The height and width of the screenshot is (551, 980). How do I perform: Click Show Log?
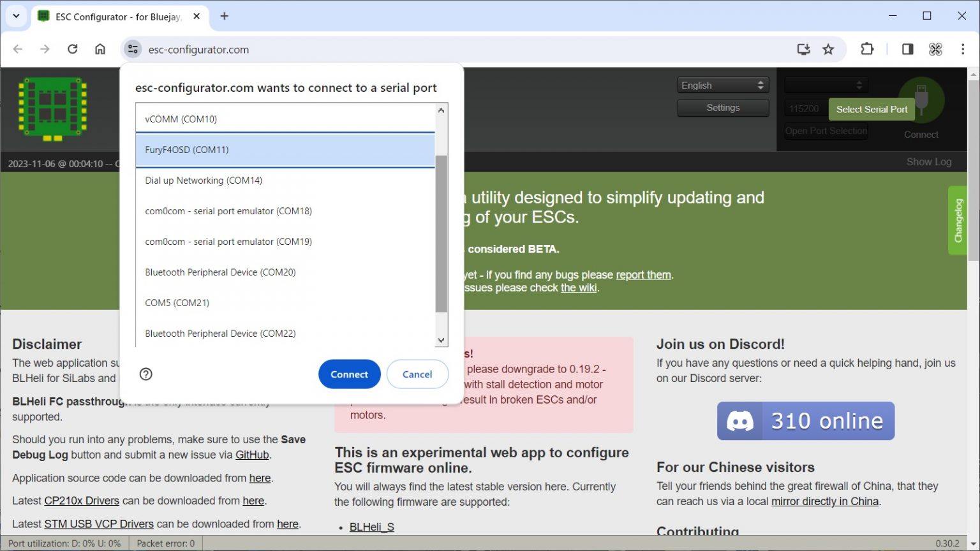point(929,162)
